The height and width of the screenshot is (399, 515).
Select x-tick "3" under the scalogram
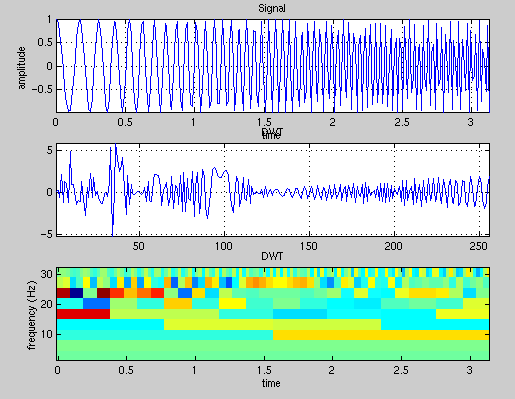[469, 370]
